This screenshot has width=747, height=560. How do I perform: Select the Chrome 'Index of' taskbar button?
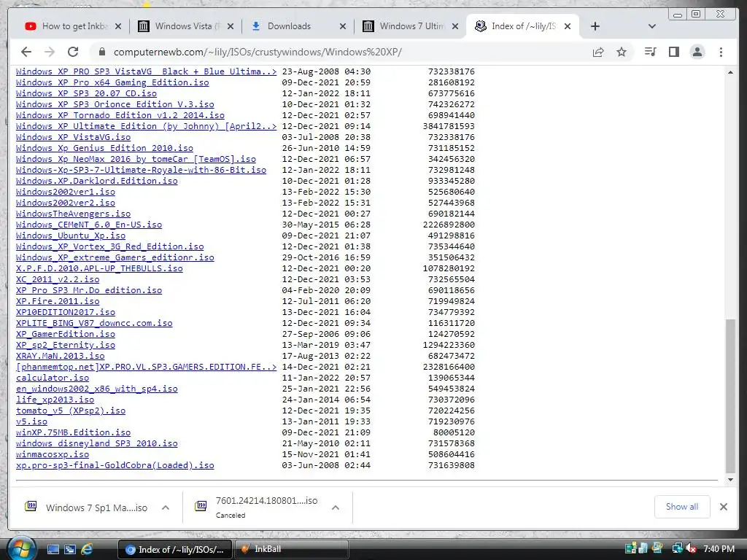point(174,550)
